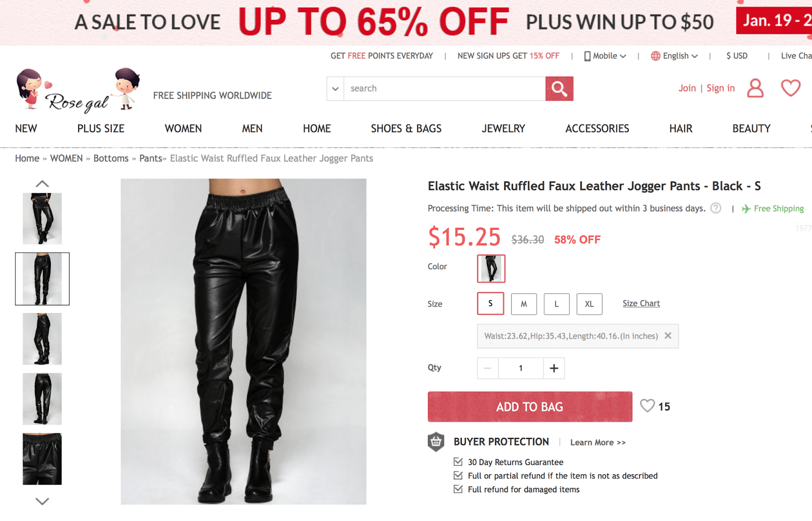Screen dimensions: 812x521
Task: Add item to favorites with heart icon
Action: (x=647, y=406)
